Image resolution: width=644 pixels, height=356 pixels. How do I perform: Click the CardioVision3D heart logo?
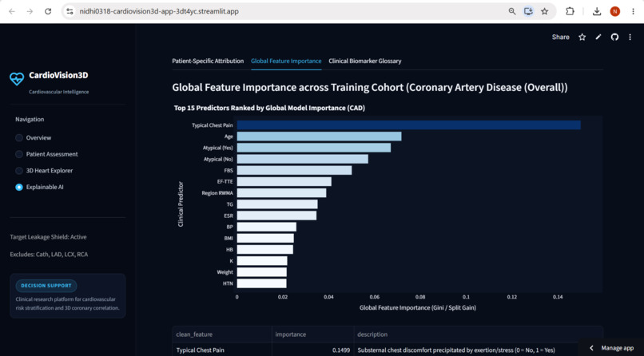point(17,78)
